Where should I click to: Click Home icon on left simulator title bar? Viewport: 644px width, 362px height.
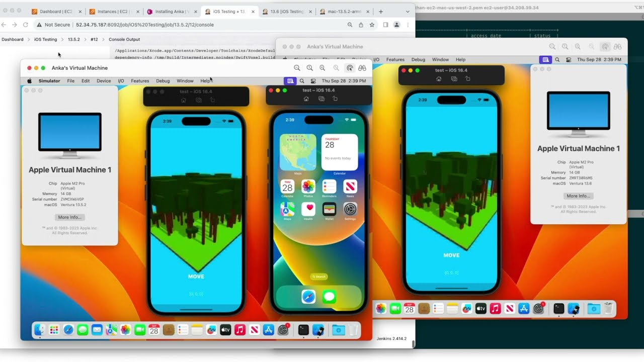coord(183,101)
